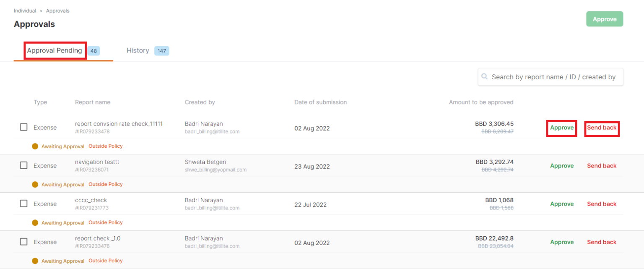The image size is (644, 269).
Task: Click the green Approve button at top right
Action: coord(604,19)
